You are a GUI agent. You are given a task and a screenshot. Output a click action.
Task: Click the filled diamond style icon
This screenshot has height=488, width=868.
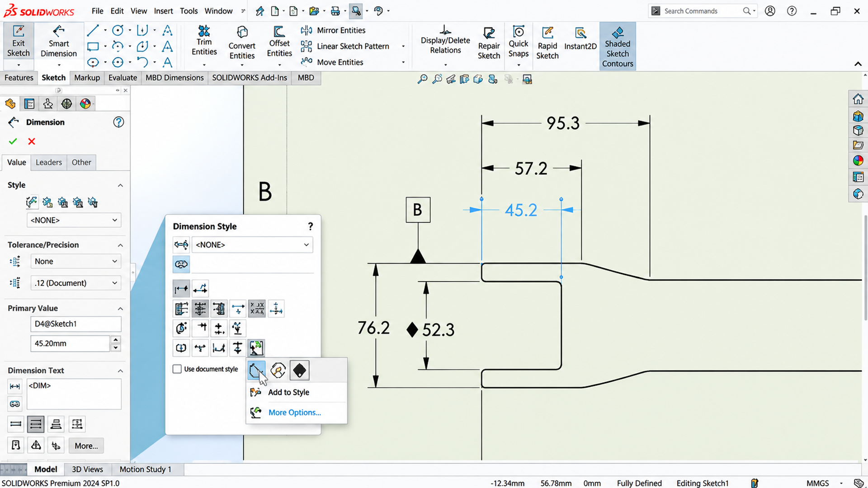pyautogui.click(x=299, y=371)
